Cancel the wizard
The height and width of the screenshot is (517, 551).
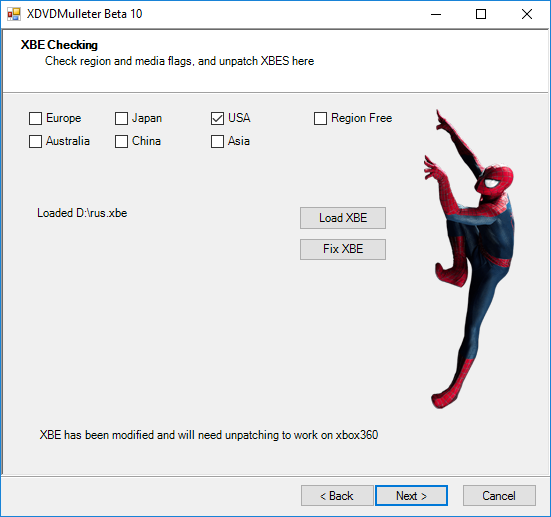tap(499, 496)
